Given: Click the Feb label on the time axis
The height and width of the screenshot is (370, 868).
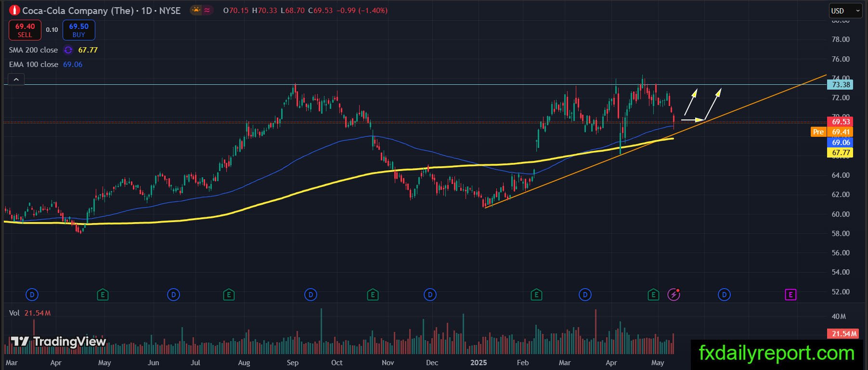Looking at the screenshot, I should 522,363.
